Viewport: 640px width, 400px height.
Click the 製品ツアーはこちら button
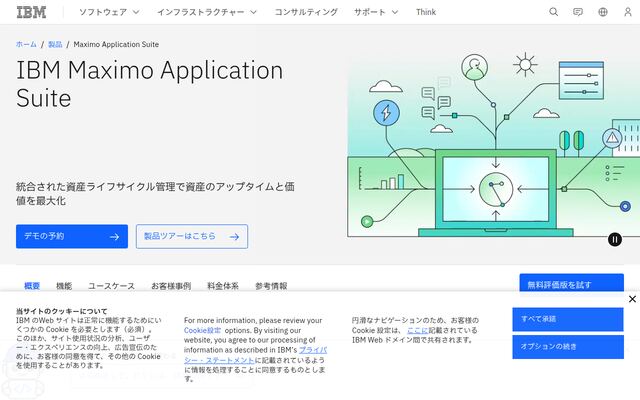pos(192,236)
